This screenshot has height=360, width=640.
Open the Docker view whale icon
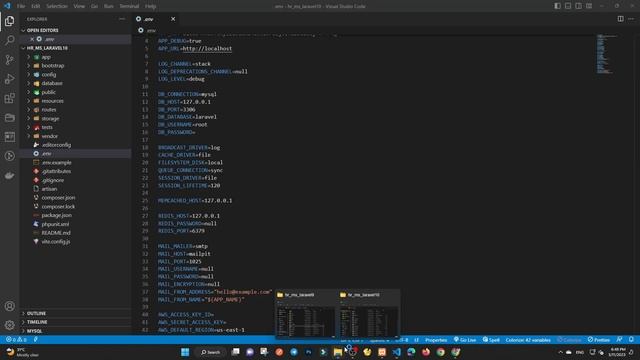tap(9, 176)
